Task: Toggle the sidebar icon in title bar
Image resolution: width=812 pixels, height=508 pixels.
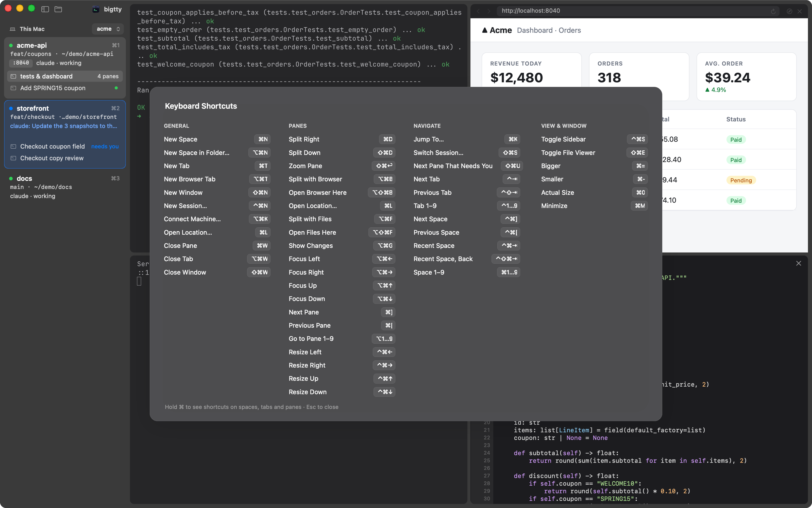Action: (45, 9)
